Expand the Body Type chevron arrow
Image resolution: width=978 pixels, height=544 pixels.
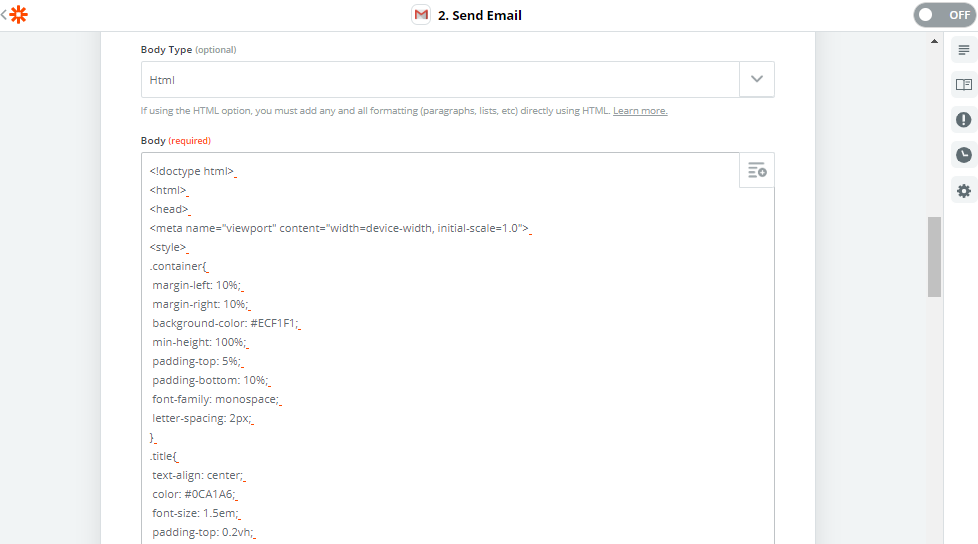coord(757,79)
